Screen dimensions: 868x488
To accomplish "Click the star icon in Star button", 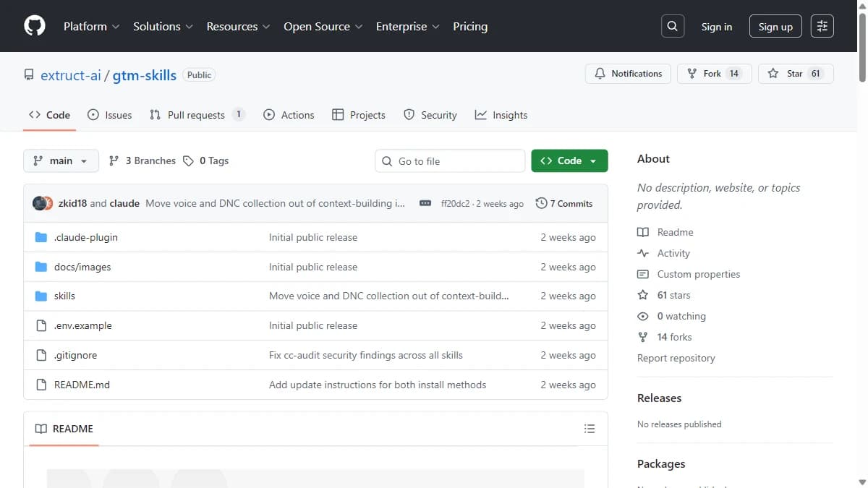I will click(x=773, y=74).
